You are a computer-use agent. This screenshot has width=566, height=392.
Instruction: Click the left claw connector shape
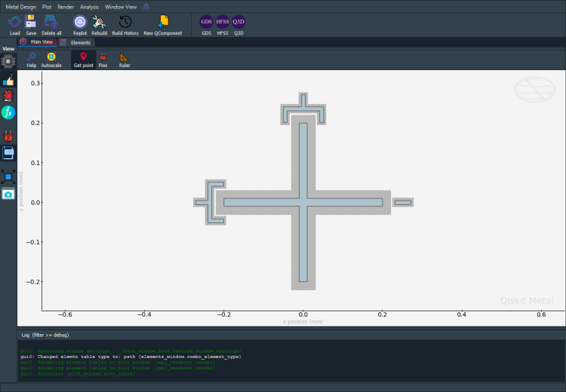210,202
